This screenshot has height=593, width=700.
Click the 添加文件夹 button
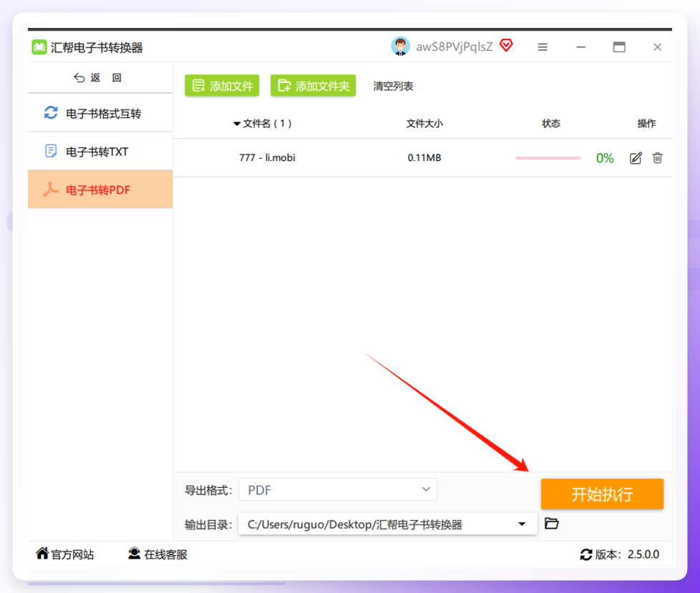pos(313,86)
